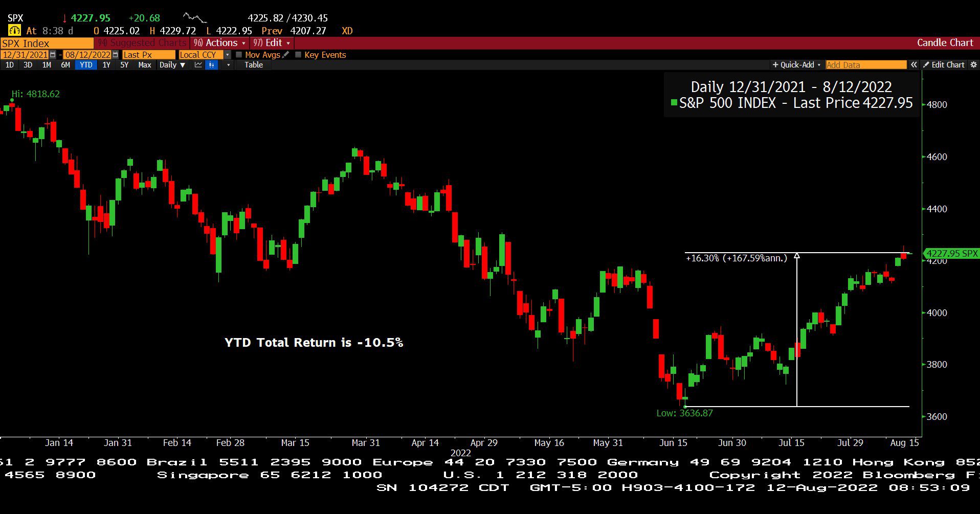Click the intraday sparkline beside +20.68
The height and width of the screenshot is (514, 980).
[195, 18]
